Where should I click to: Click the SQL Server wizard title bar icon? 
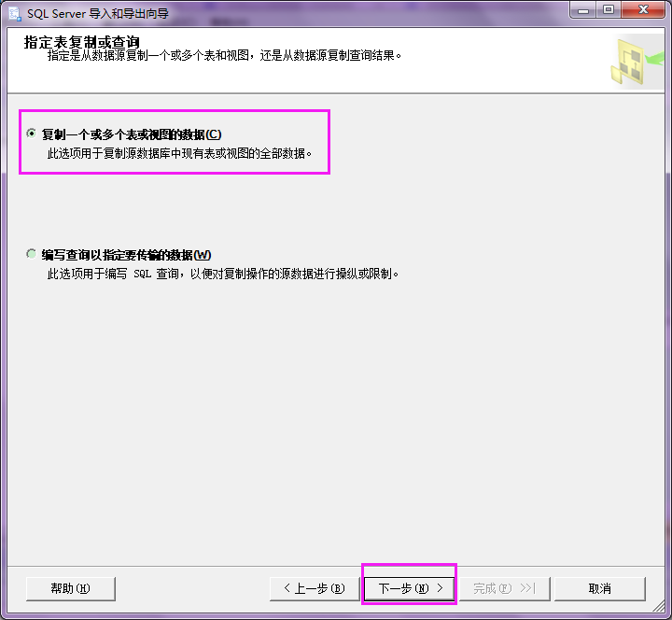point(15,14)
